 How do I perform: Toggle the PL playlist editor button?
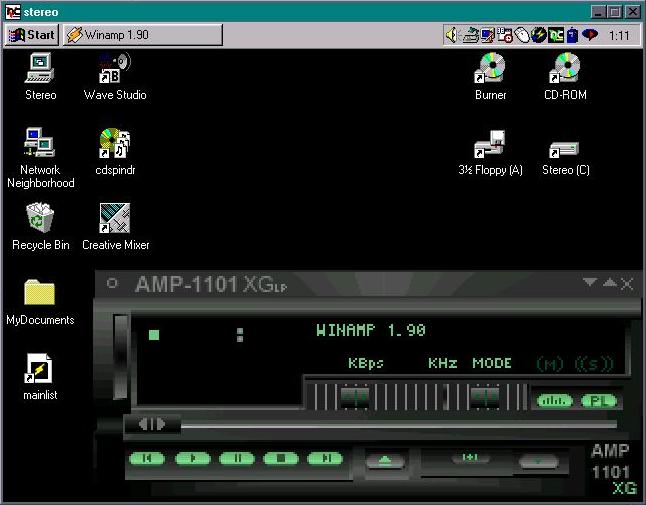click(x=599, y=400)
